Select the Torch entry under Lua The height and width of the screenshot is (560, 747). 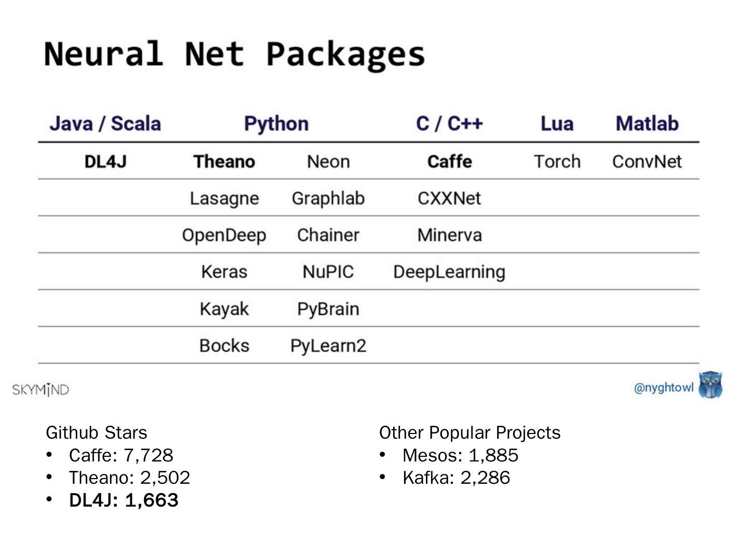coord(557,162)
